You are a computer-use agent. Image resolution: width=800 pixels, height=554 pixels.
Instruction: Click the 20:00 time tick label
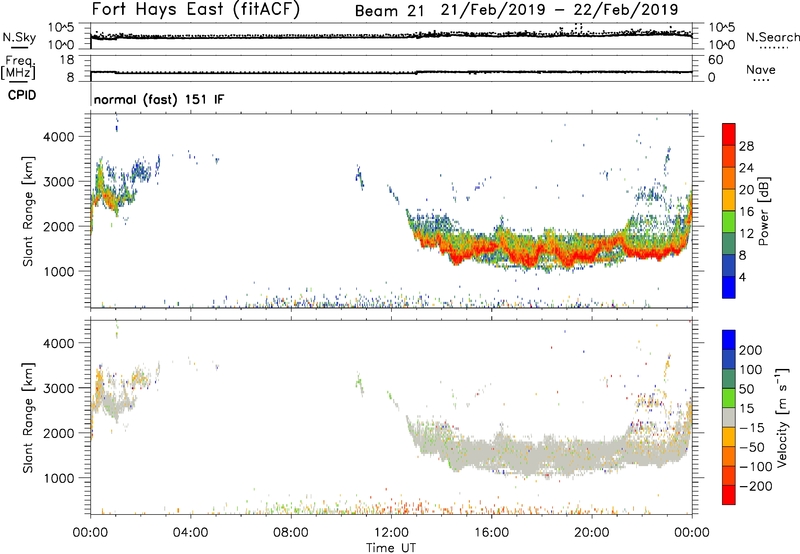point(592,533)
